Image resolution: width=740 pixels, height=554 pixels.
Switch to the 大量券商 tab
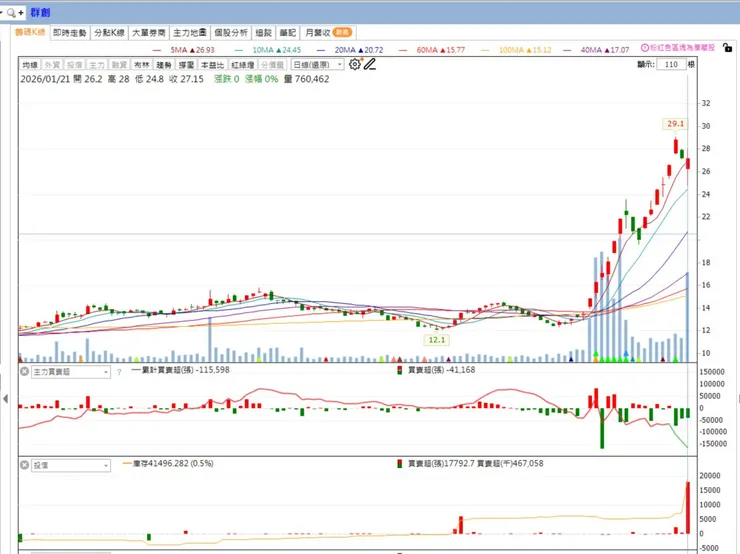[x=149, y=33]
